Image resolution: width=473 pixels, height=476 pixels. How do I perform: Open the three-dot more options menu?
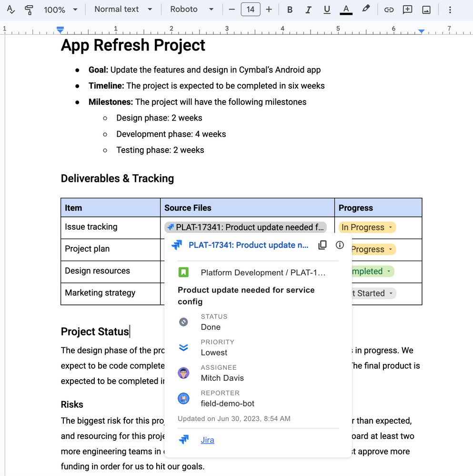450,10
